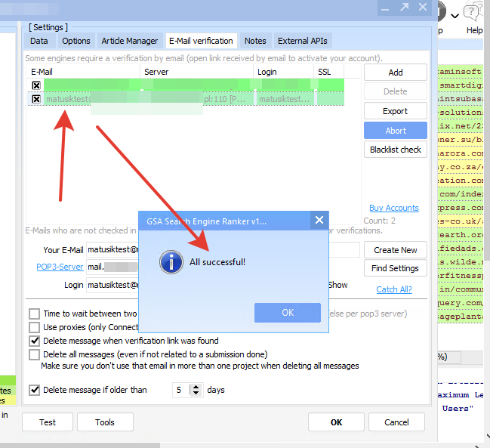
Task: Switch to the Options tab
Action: (x=76, y=41)
